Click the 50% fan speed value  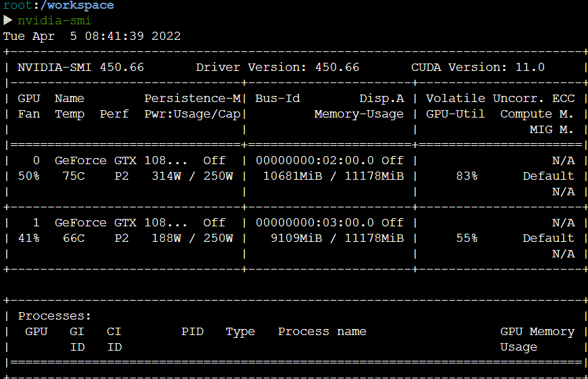(29, 176)
